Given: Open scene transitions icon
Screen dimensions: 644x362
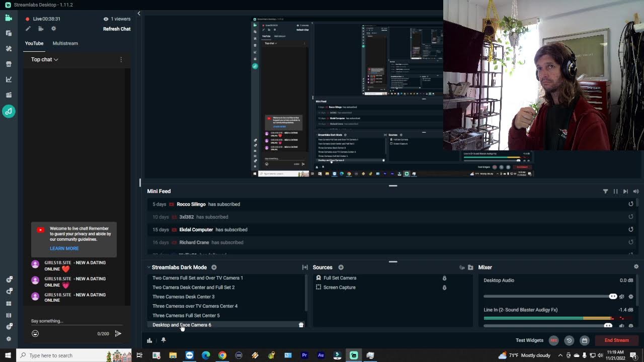Looking at the screenshot, I should pos(304,267).
